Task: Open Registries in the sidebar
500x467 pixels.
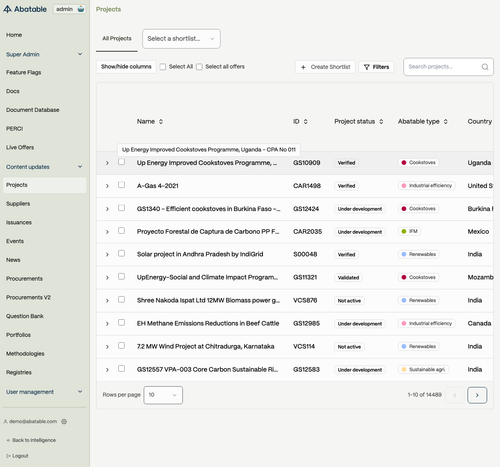Action: click(19, 372)
